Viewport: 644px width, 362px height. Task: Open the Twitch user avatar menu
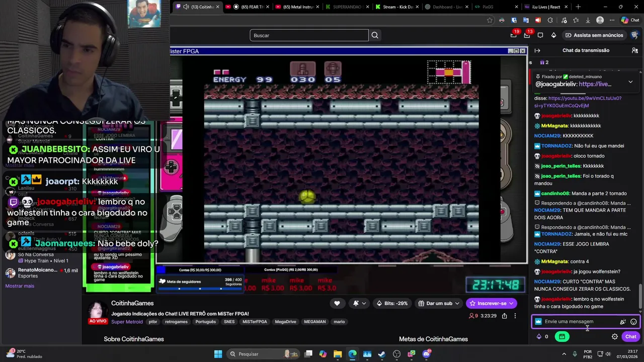(634, 35)
